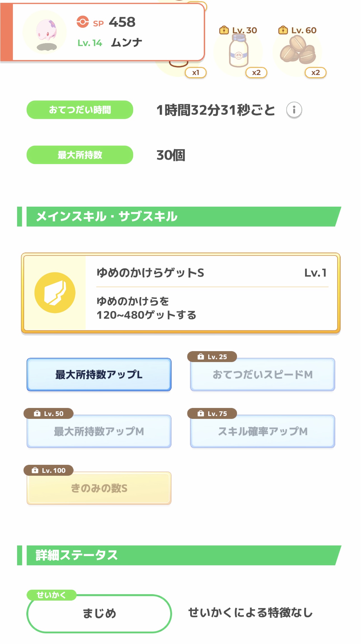
Task: Tap the Pokéball SP icon
Action: point(83,22)
